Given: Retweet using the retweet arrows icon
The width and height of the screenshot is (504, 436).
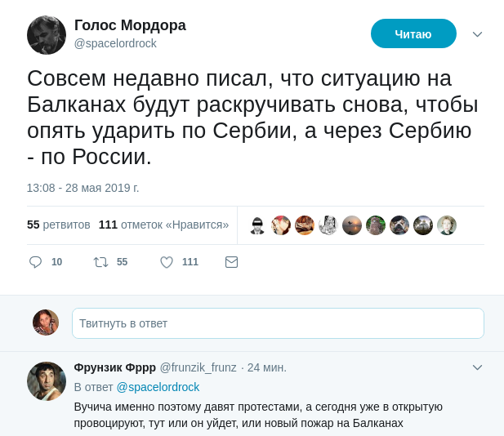Looking at the screenshot, I should [x=101, y=262].
